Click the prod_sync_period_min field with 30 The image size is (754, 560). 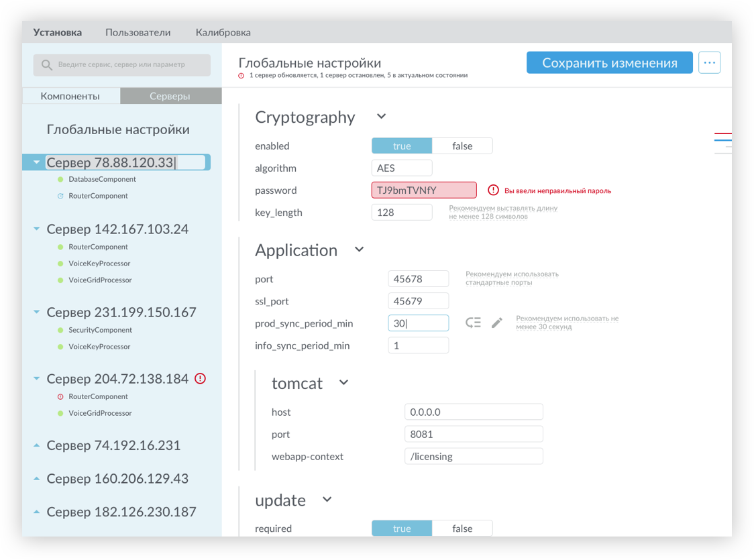click(x=419, y=323)
